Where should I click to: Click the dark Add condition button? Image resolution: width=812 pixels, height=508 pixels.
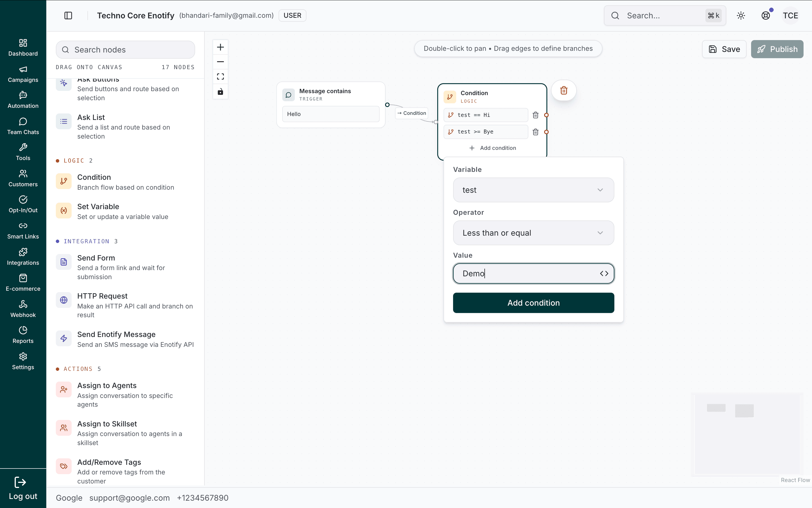(x=533, y=303)
